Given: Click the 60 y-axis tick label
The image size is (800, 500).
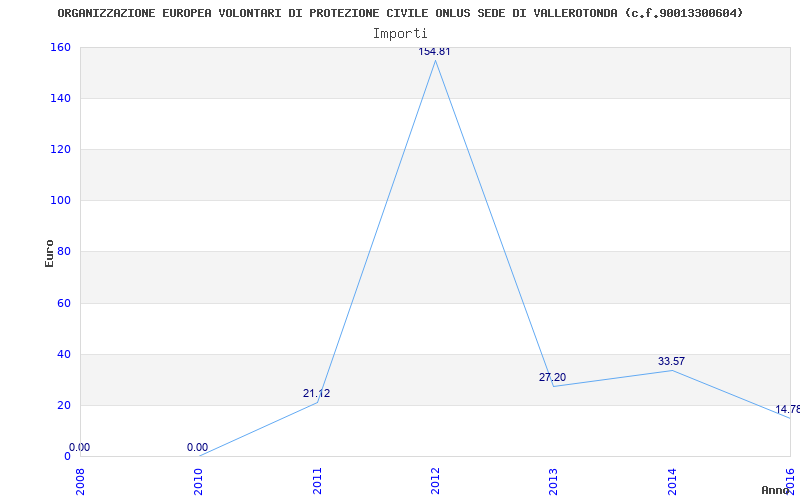Looking at the screenshot, I should (63, 304).
